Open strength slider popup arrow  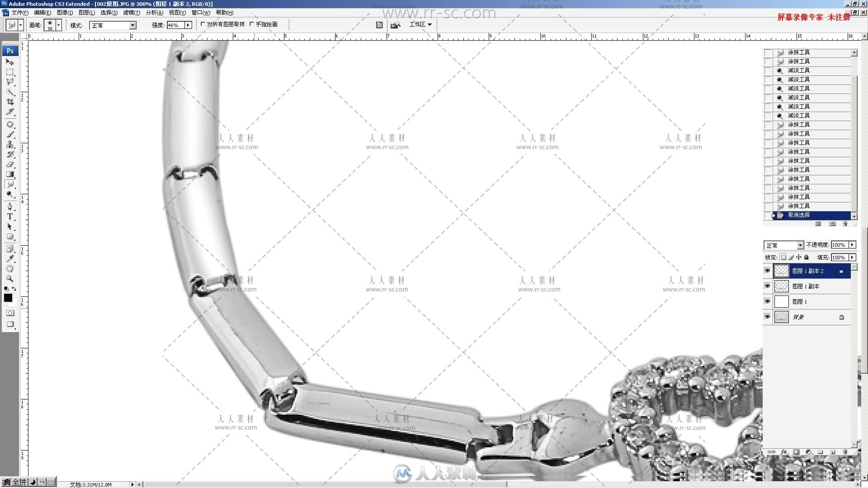(188, 25)
